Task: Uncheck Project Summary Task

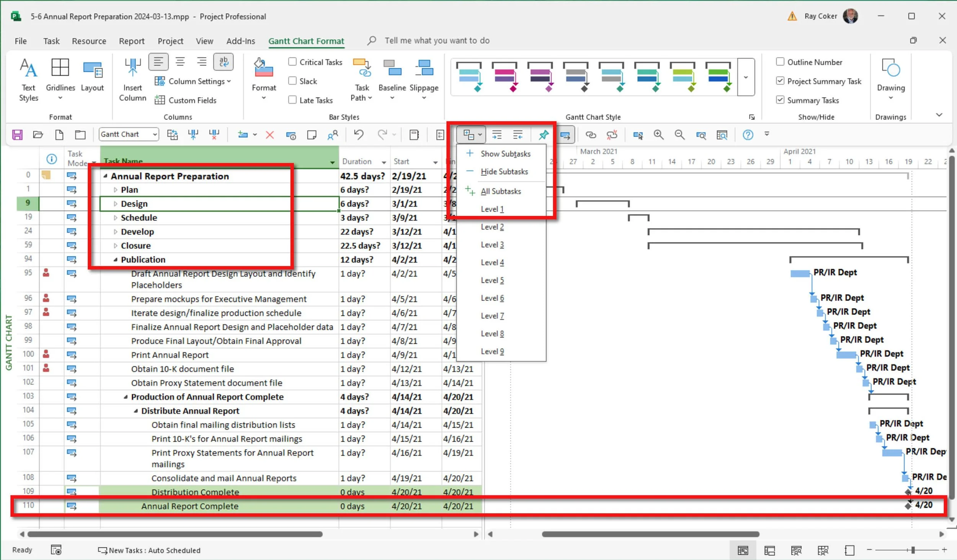Action: [x=780, y=81]
